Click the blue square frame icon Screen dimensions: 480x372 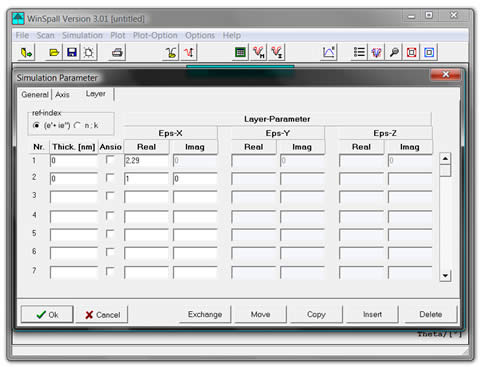(x=429, y=52)
